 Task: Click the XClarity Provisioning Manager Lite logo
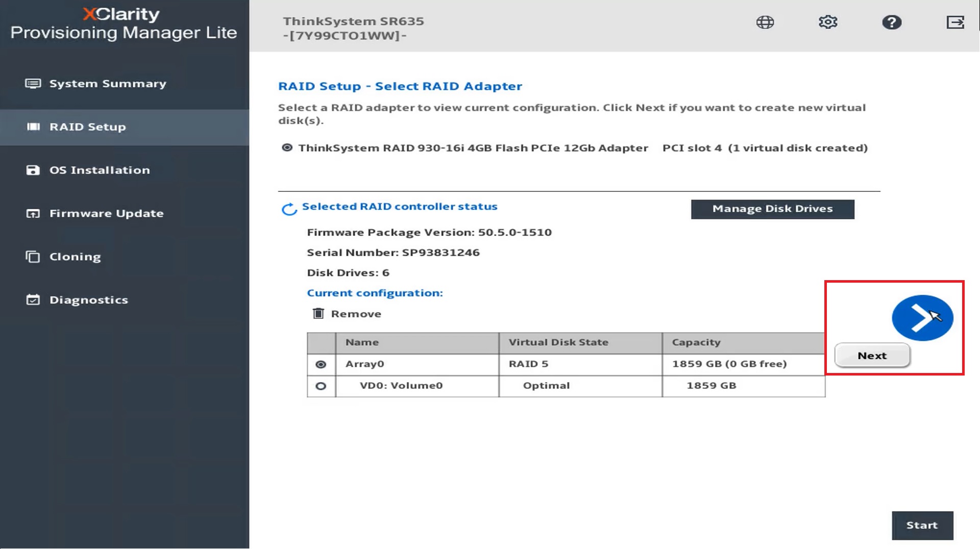pos(124,23)
